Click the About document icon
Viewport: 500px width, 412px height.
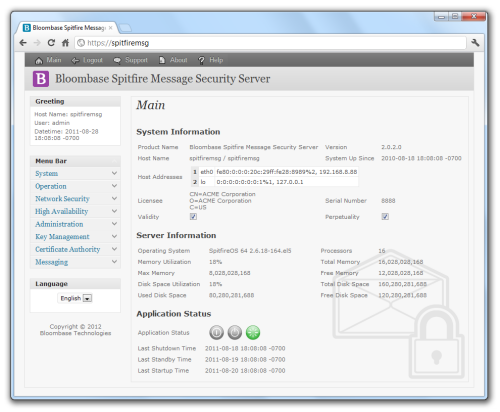tap(162, 60)
